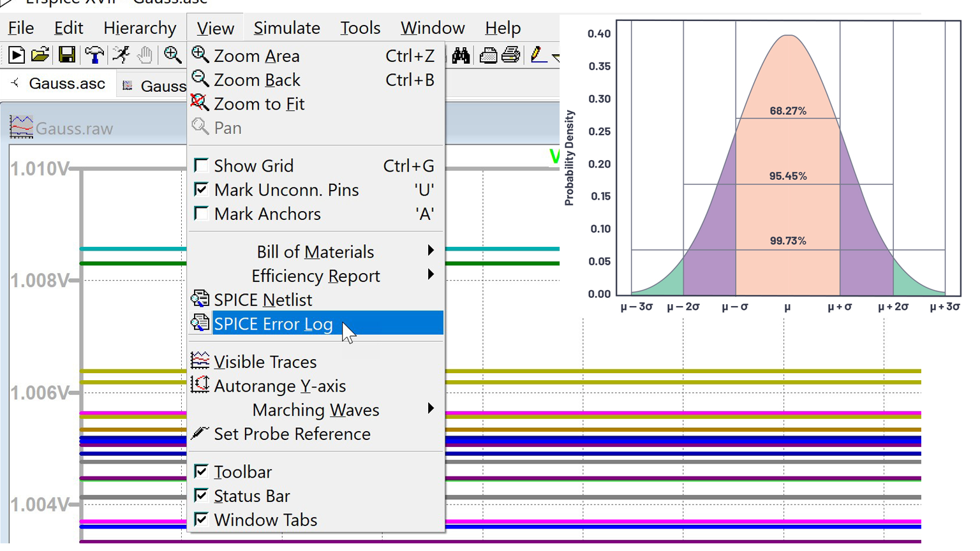
Task: Click the Print icon in the toolbar
Action: click(x=510, y=55)
